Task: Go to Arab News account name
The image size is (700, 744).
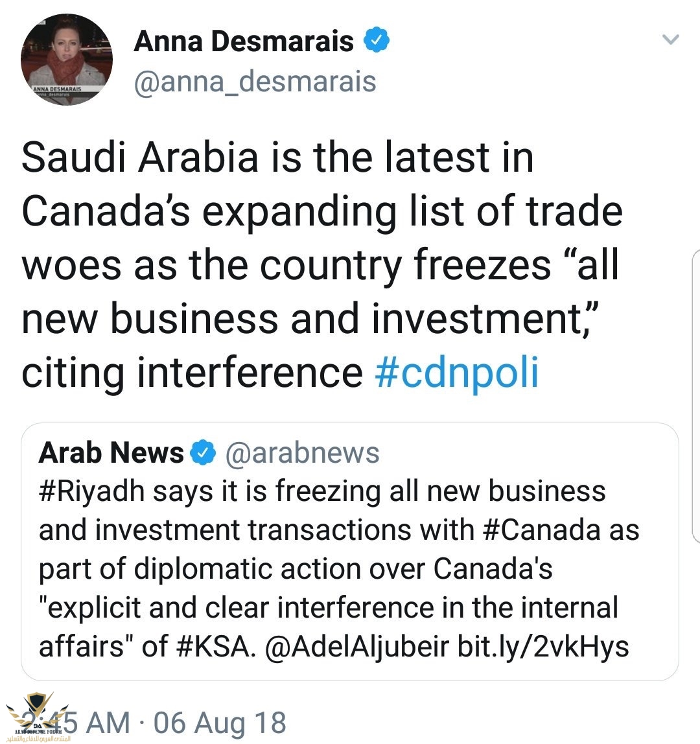Action: [111, 453]
